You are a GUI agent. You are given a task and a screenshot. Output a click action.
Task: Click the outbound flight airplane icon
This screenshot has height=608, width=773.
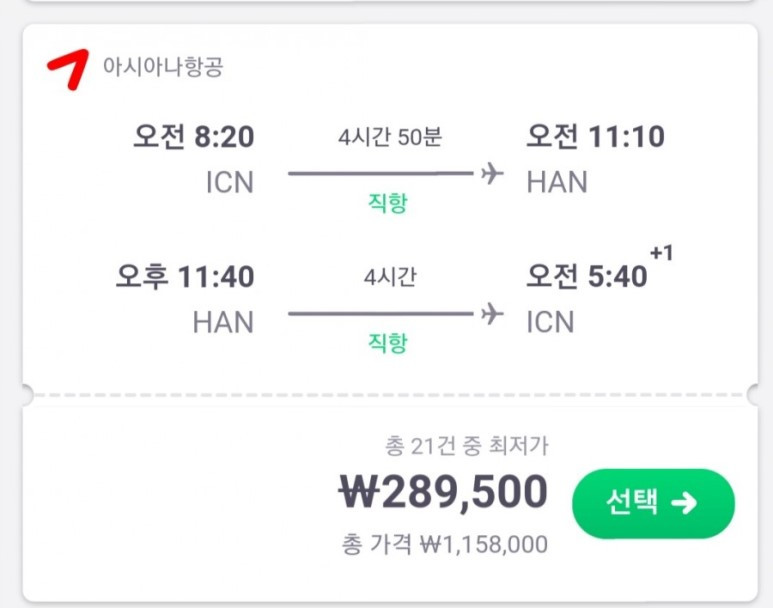tap(490, 174)
